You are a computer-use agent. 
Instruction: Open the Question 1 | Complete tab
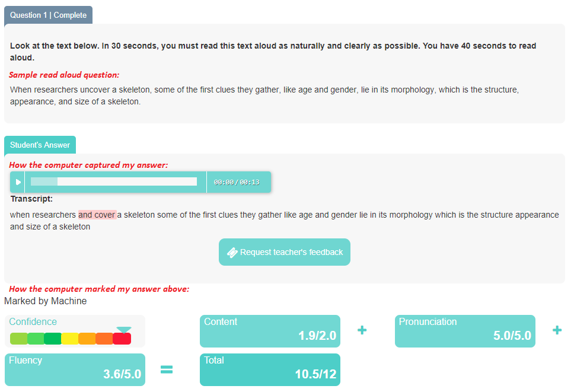tap(48, 15)
